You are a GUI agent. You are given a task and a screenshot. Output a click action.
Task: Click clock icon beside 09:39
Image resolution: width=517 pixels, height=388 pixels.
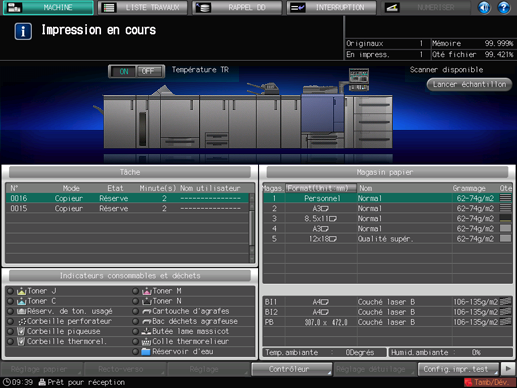(x=6, y=382)
